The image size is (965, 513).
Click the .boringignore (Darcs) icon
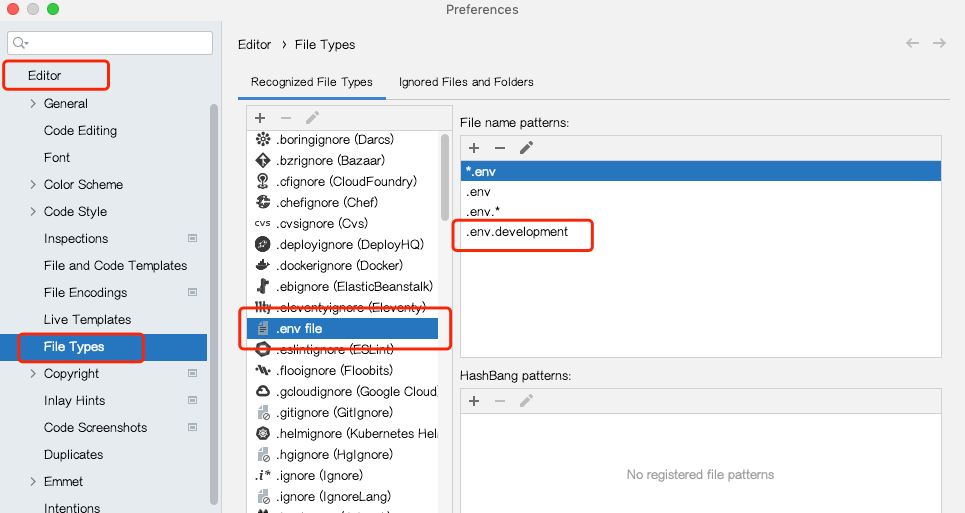coord(263,139)
